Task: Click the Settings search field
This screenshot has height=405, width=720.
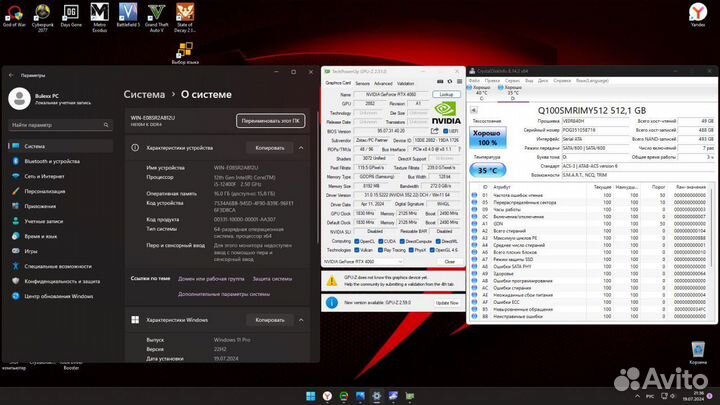Action: 60,125
